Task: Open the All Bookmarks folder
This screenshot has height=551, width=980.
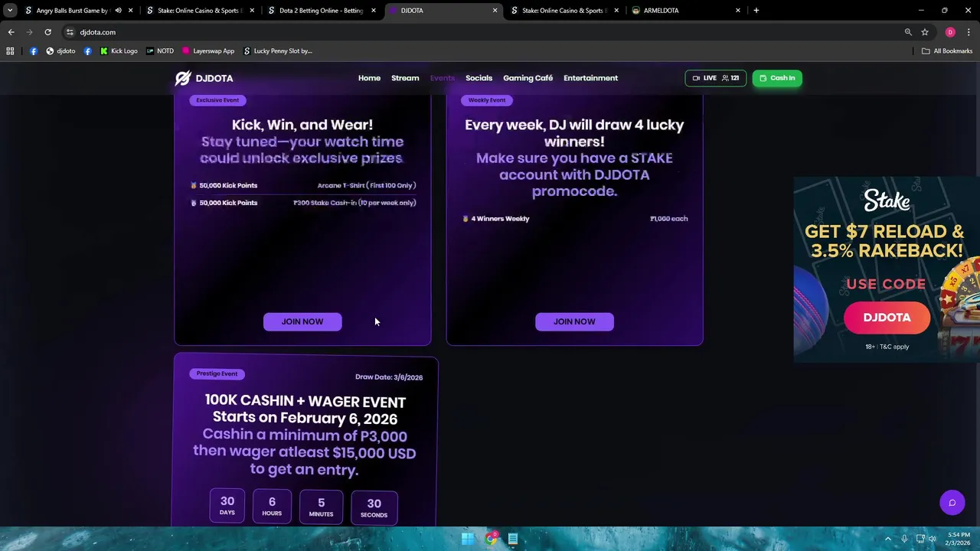Action: coord(947,51)
